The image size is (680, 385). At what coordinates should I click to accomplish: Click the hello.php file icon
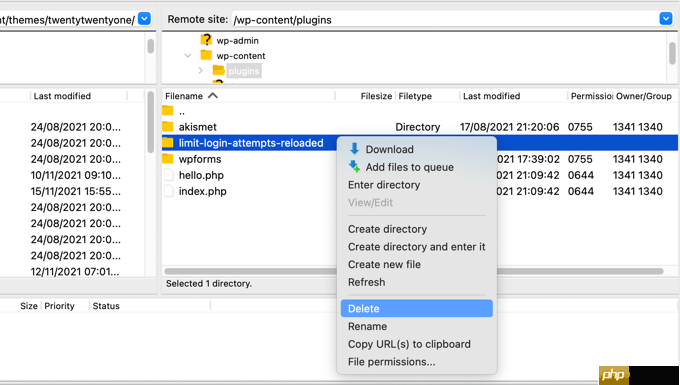click(x=169, y=175)
